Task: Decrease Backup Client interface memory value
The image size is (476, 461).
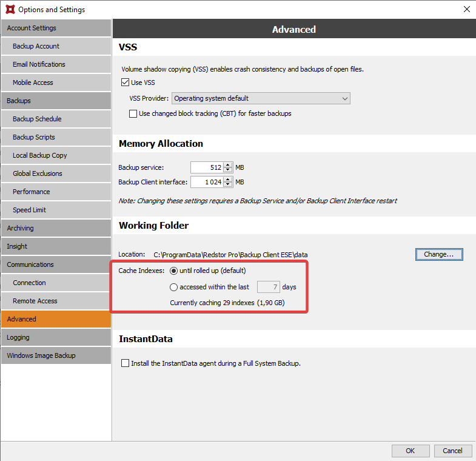Action: pyautogui.click(x=228, y=184)
